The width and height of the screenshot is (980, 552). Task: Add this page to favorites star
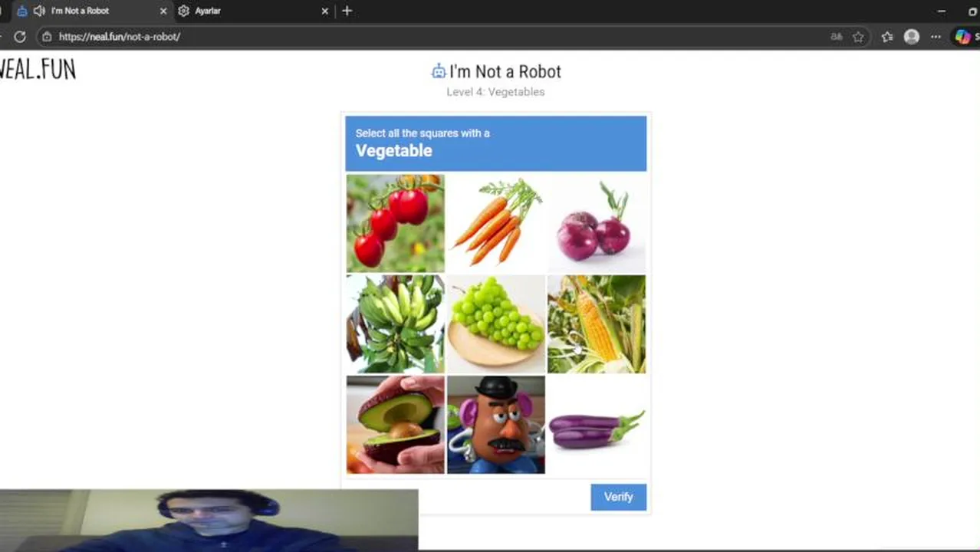(x=858, y=37)
